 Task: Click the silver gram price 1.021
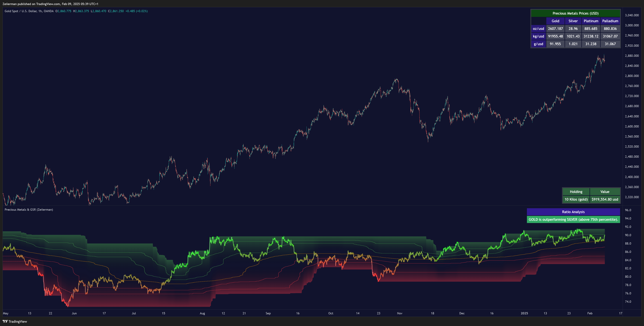573,44
